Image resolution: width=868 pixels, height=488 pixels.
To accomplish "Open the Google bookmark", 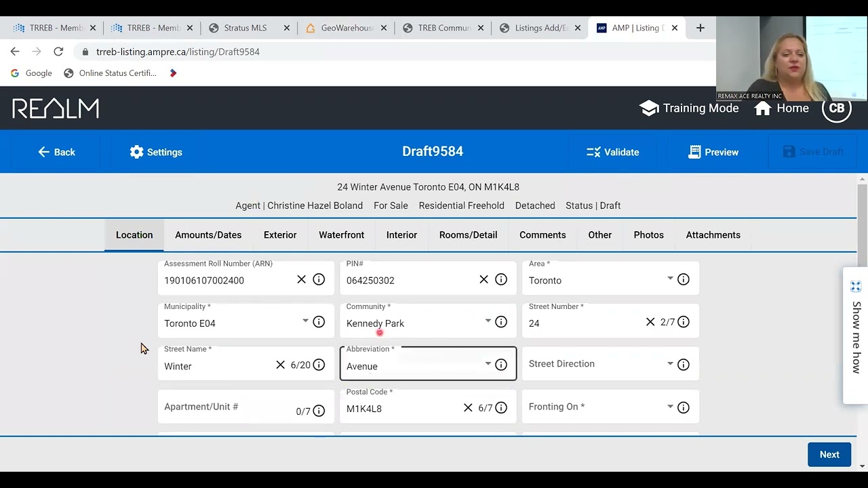I will click(x=31, y=73).
